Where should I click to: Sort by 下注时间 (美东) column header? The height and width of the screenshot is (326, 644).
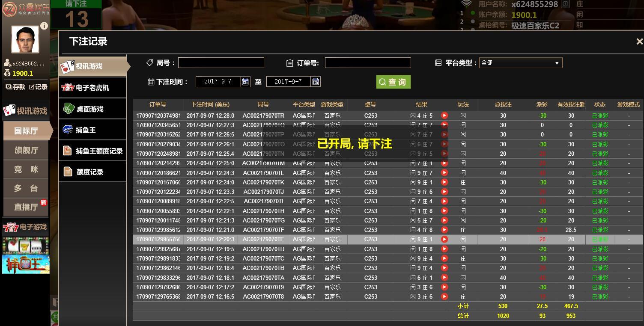coord(210,104)
